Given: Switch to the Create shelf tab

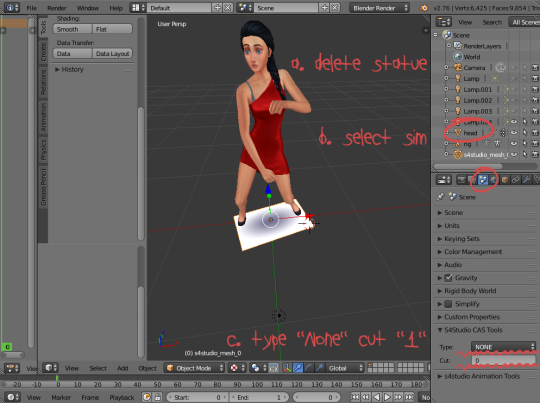Looking at the screenshot, I should (43, 51).
